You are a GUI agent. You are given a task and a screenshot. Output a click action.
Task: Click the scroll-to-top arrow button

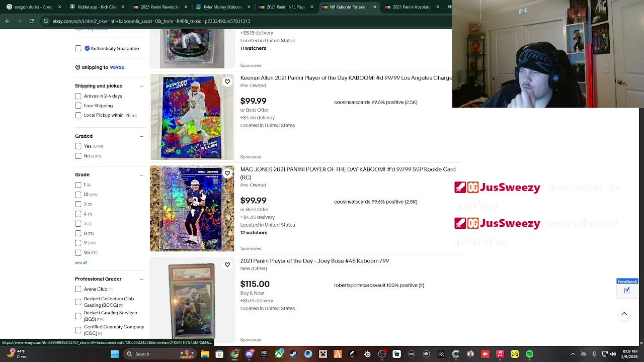coord(624,314)
